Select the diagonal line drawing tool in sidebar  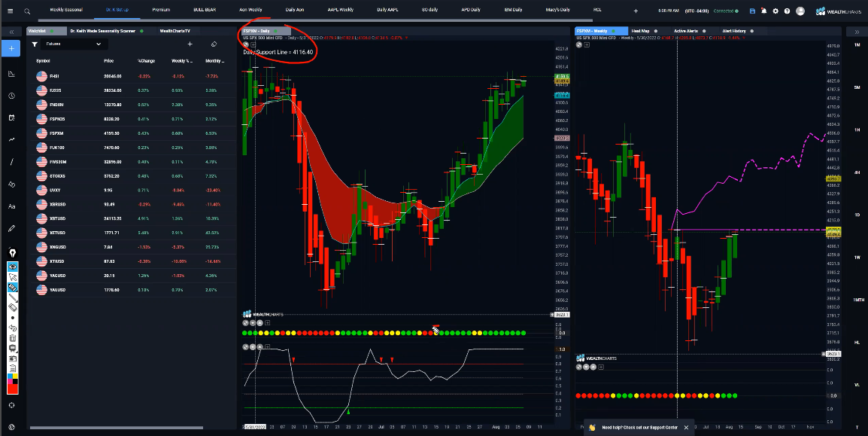tap(11, 162)
